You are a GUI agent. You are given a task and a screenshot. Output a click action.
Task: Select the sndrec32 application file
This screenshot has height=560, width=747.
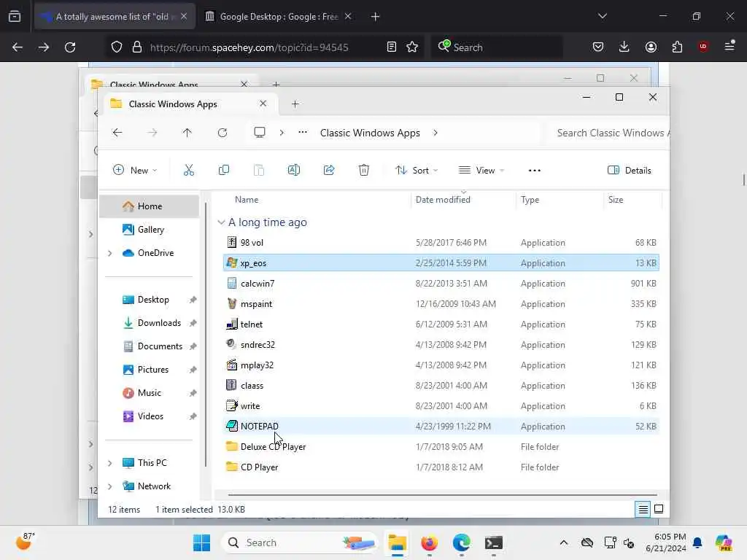pos(441,345)
